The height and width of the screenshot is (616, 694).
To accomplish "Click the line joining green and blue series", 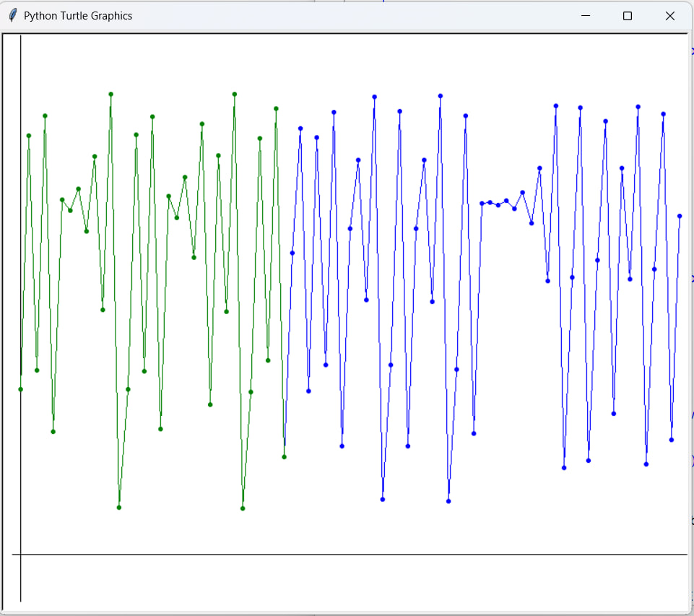I will [x=288, y=354].
